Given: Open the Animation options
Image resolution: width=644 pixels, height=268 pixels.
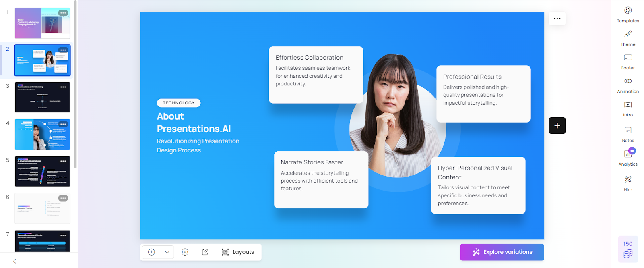Looking at the screenshot, I should (627, 85).
